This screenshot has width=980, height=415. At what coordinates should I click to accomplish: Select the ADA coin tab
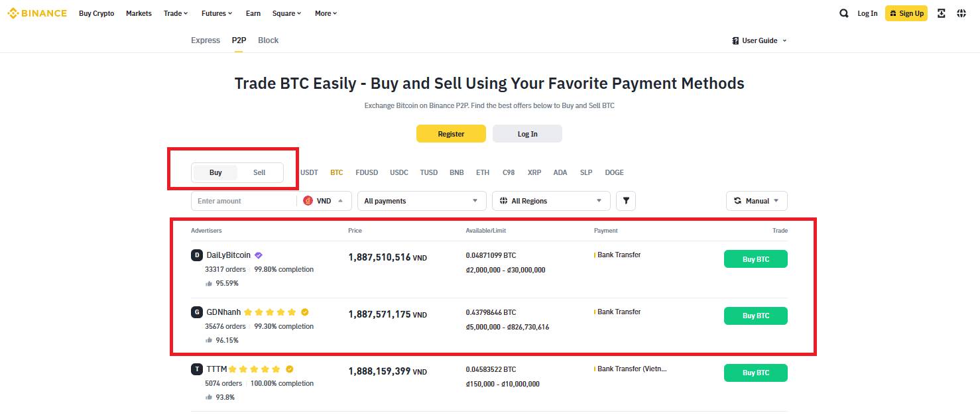tap(560, 172)
